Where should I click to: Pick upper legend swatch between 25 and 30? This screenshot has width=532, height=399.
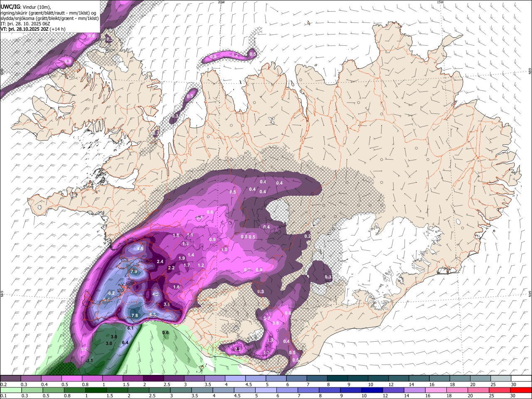coord(500,378)
